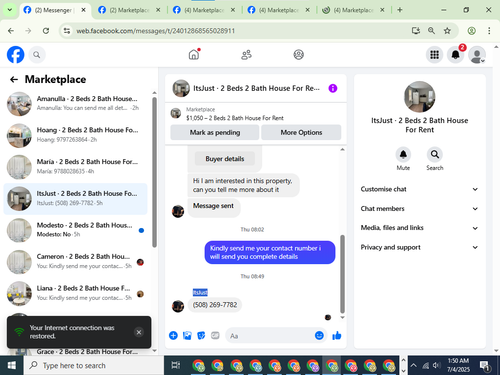Reload the page with browser refresh icon
The image size is (500, 375).
coord(46,31)
